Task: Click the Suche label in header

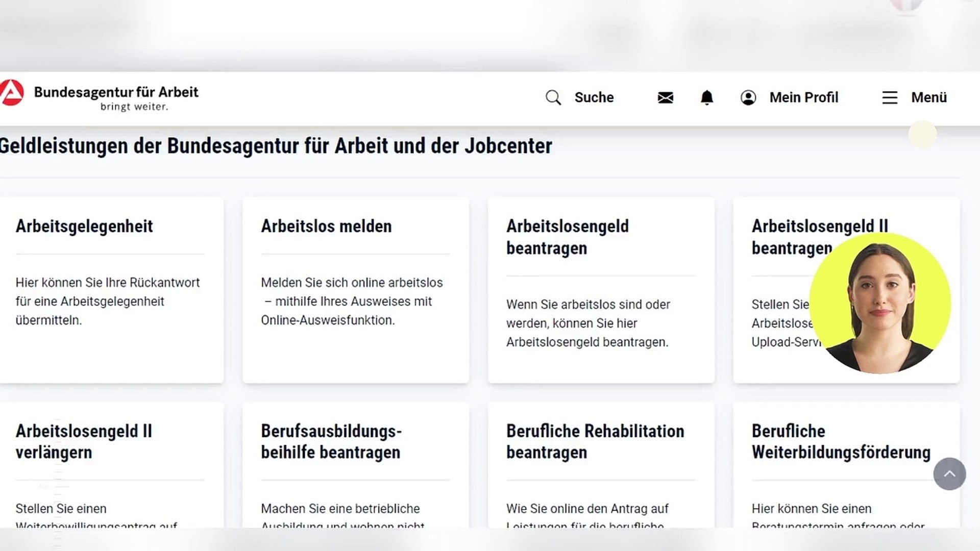Action: [x=594, y=97]
